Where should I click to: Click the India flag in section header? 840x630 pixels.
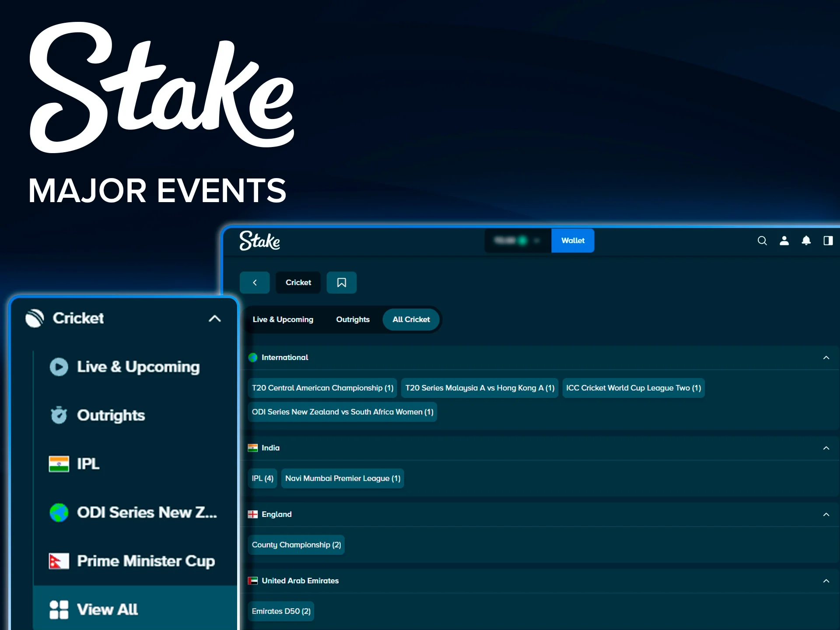[253, 448]
